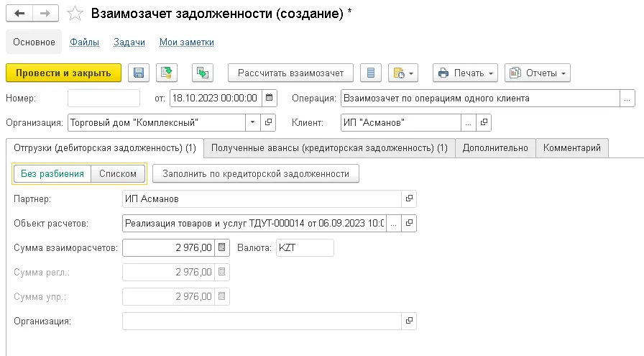Open the Печать dropdown menu
The image size is (644, 356).
pyautogui.click(x=465, y=73)
